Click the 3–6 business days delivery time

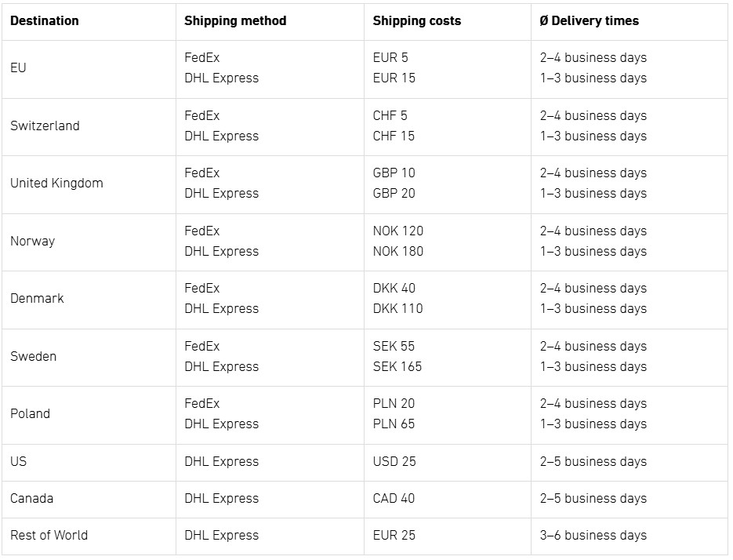pyautogui.click(x=593, y=535)
